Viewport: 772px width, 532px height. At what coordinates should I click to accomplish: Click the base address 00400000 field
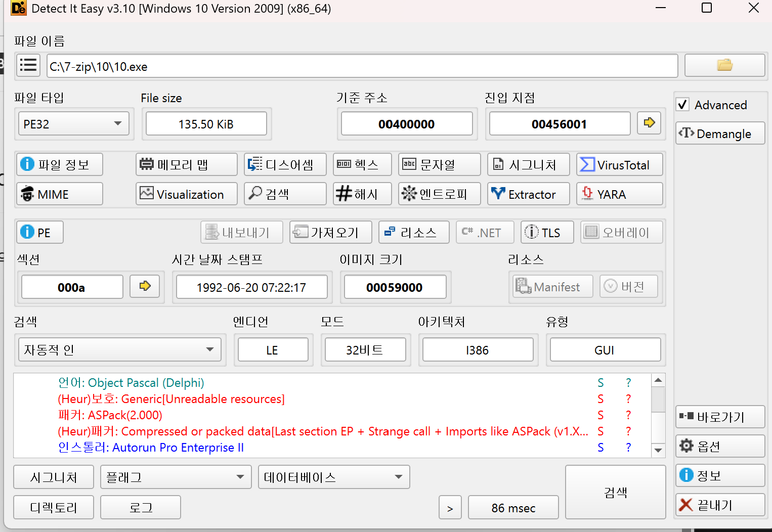point(407,124)
